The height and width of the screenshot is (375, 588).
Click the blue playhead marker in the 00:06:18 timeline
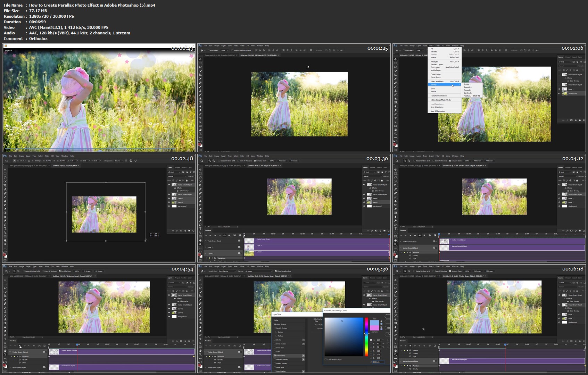pos(505,345)
